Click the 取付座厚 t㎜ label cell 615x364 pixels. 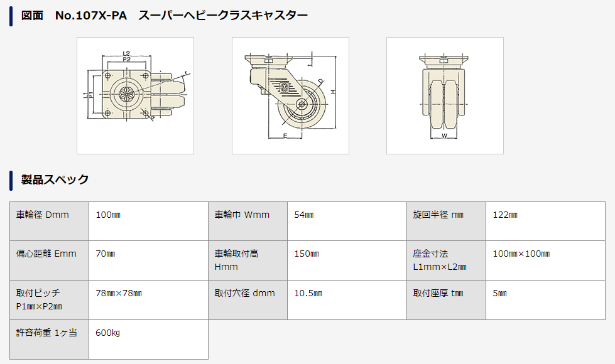[447, 300]
